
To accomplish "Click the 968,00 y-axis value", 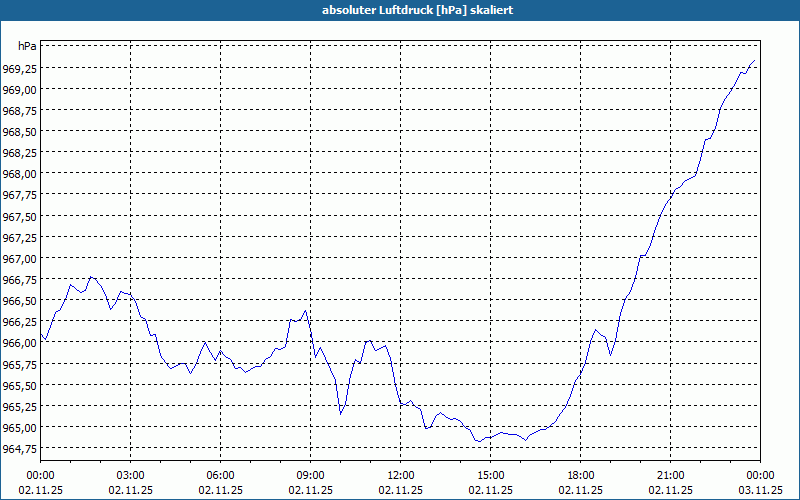I will 18,174.
